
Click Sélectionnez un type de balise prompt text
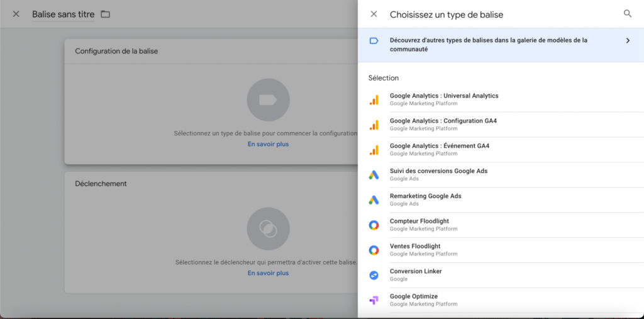click(265, 133)
